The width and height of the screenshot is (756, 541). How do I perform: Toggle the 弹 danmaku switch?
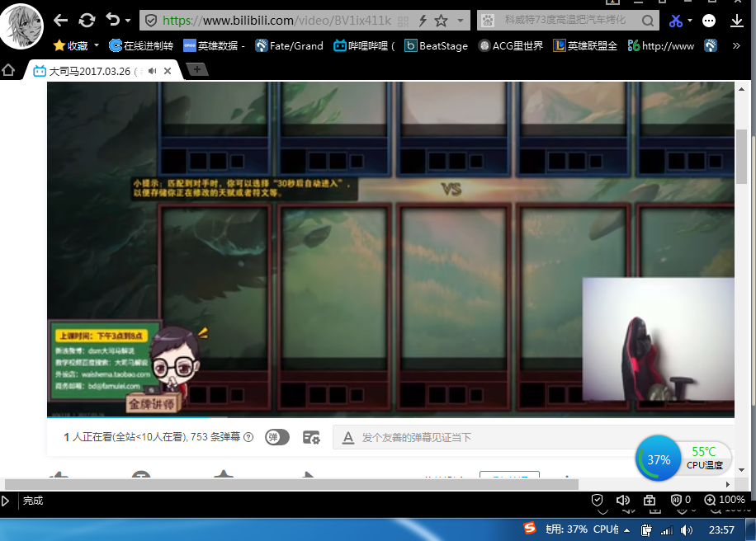pyautogui.click(x=277, y=437)
